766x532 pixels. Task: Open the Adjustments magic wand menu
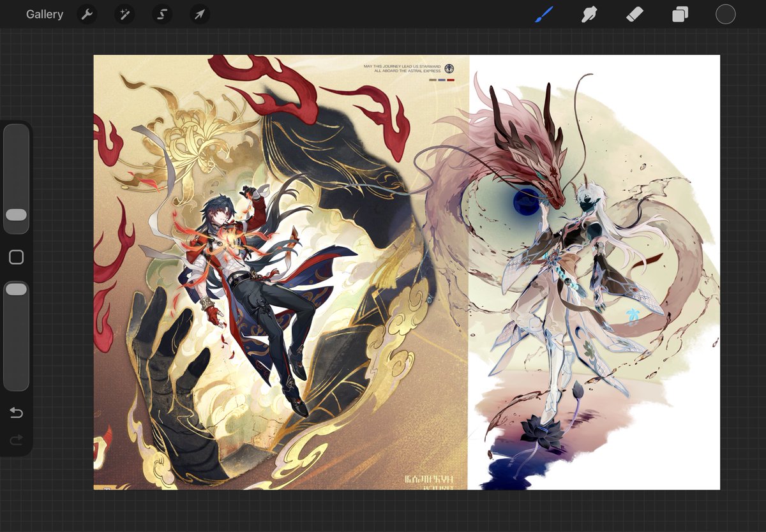click(x=124, y=14)
